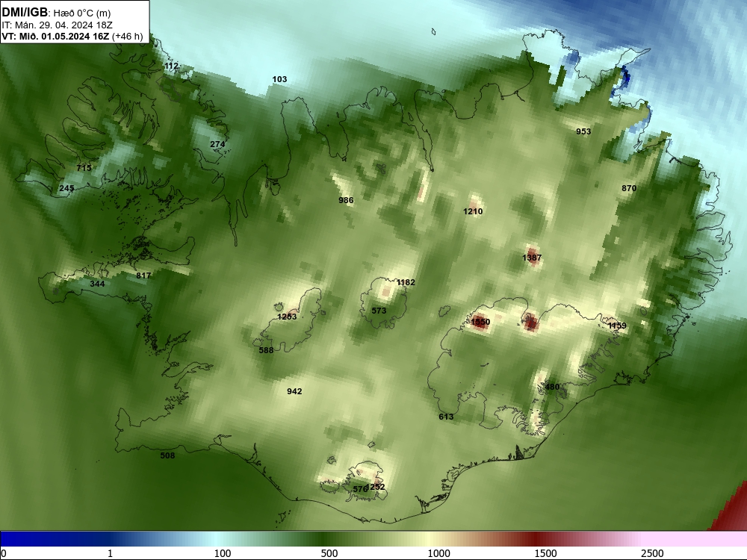Select the 344 map value

[97, 284]
